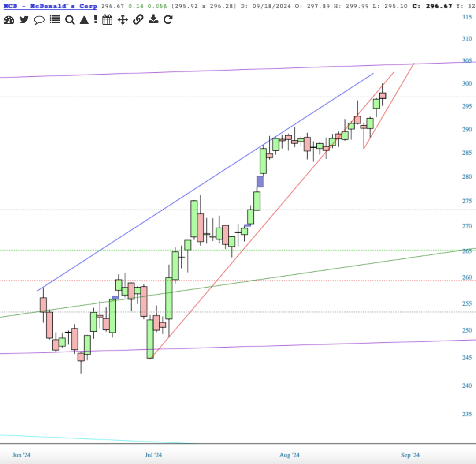Click the Sep '24 axis label
Screen dimensions: 476x464
point(410,455)
